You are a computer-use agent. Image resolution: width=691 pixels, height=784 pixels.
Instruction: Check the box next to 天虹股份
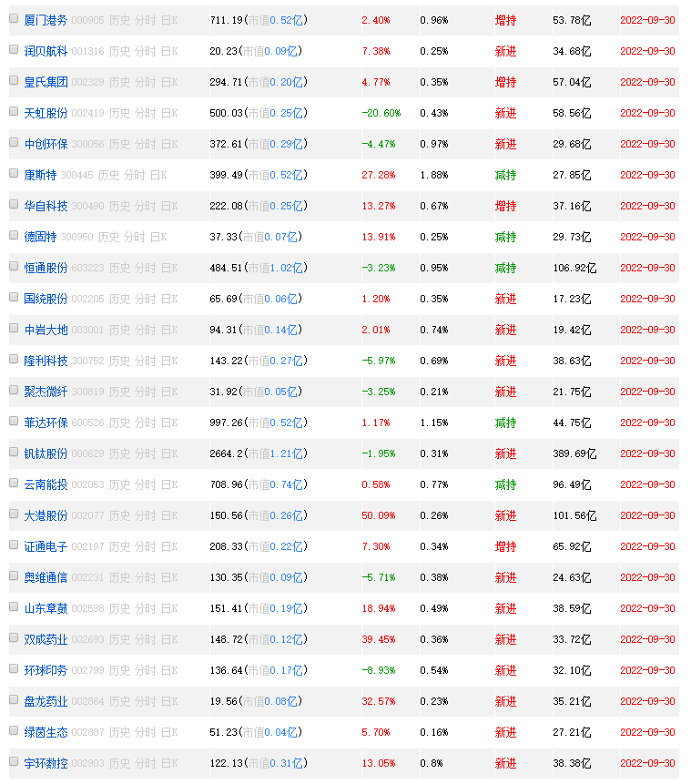point(14,111)
